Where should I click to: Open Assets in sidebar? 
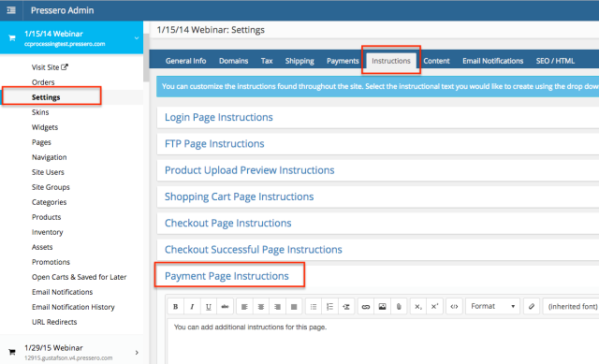42,247
